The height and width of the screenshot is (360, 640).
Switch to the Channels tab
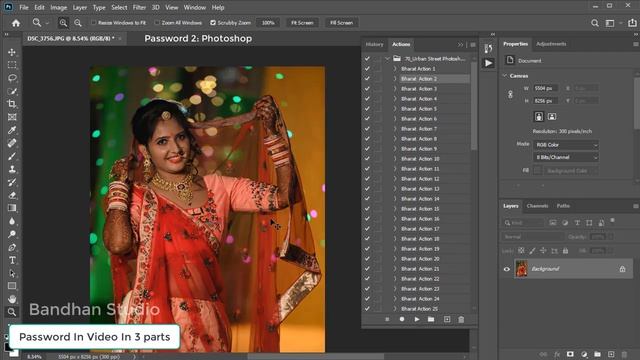pyautogui.click(x=537, y=206)
